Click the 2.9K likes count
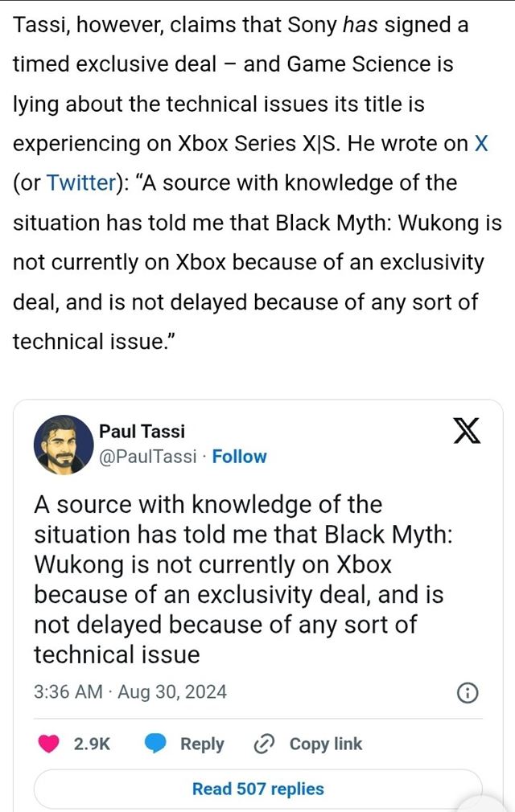 pyautogui.click(x=92, y=744)
